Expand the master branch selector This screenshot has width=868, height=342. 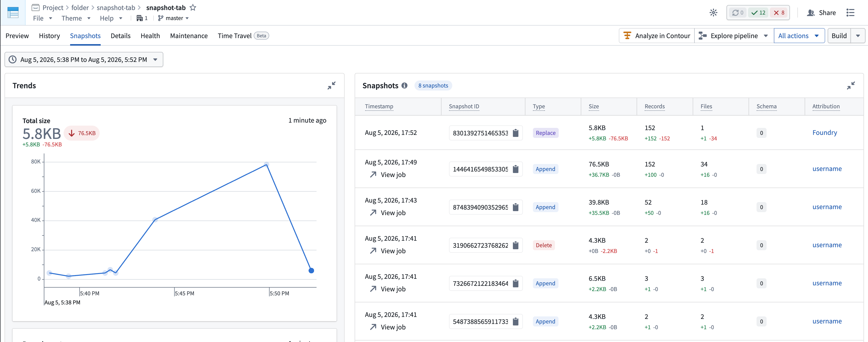(x=174, y=18)
